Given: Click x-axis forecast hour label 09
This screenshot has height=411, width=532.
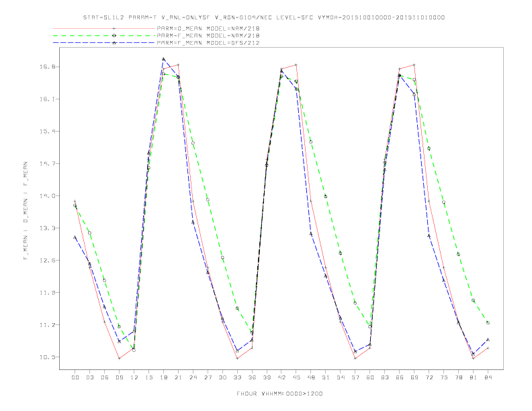Looking at the screenshot, I should coord(120,377).
